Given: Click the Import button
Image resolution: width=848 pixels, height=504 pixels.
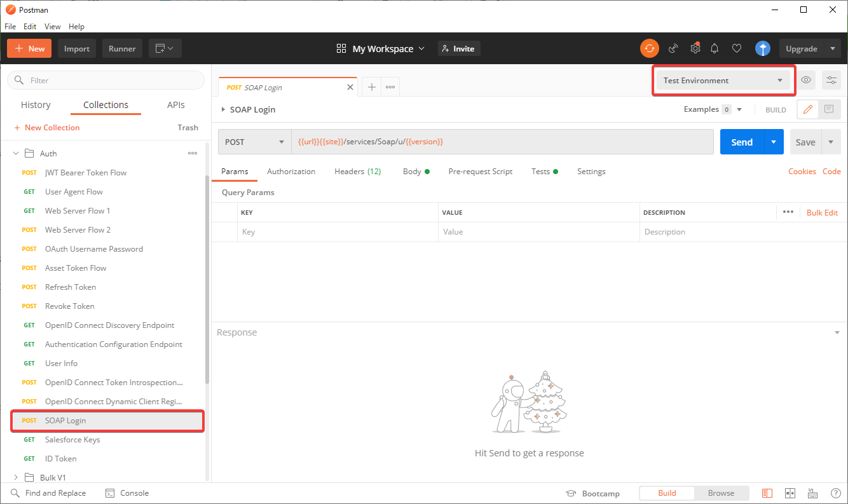Looking at the screenshot, I should [77, 48].
